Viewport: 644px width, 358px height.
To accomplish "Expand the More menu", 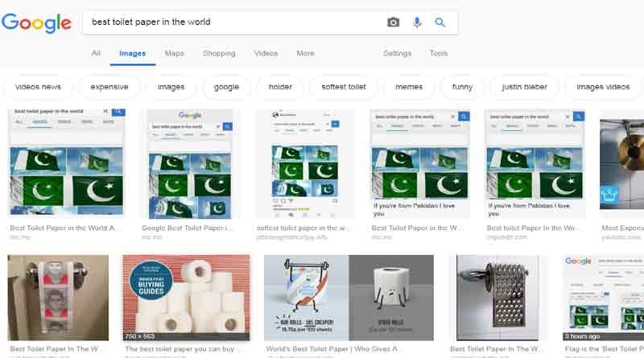I will click(x=305, y=54).
